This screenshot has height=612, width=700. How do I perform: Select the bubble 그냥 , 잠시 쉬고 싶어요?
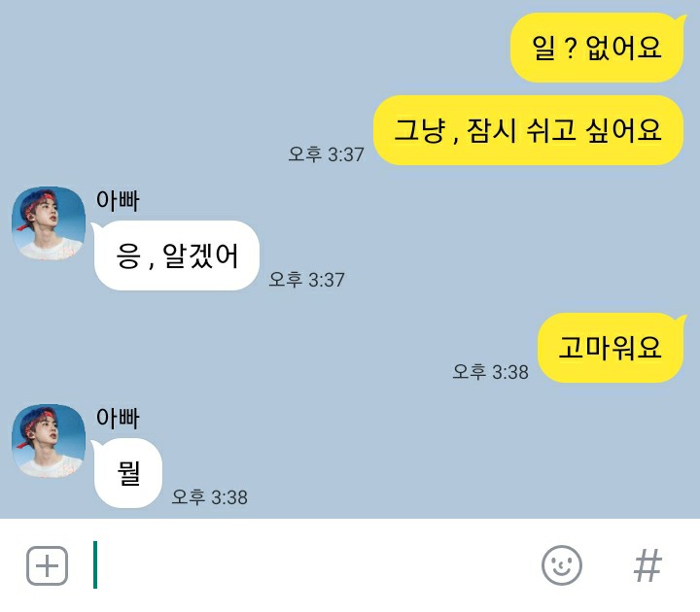click(x=529, y=130)
